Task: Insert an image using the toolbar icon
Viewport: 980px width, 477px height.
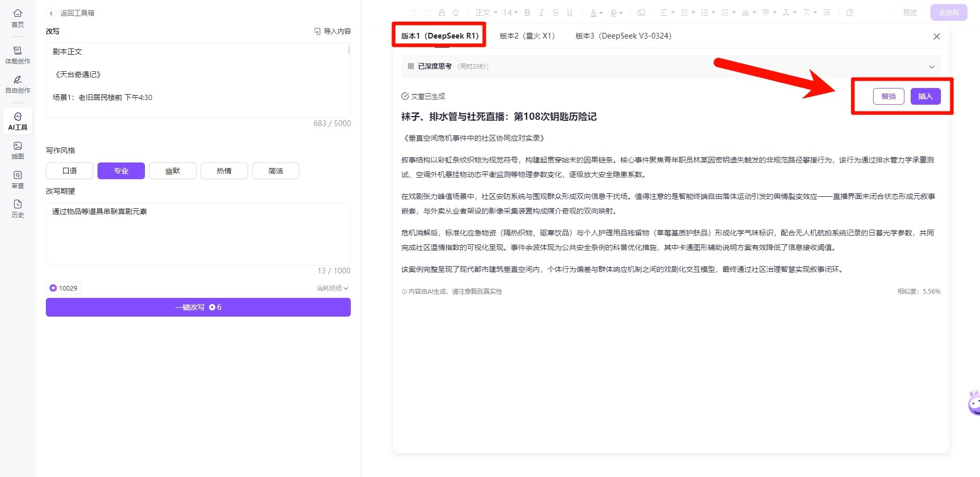Action: [642, 12]
